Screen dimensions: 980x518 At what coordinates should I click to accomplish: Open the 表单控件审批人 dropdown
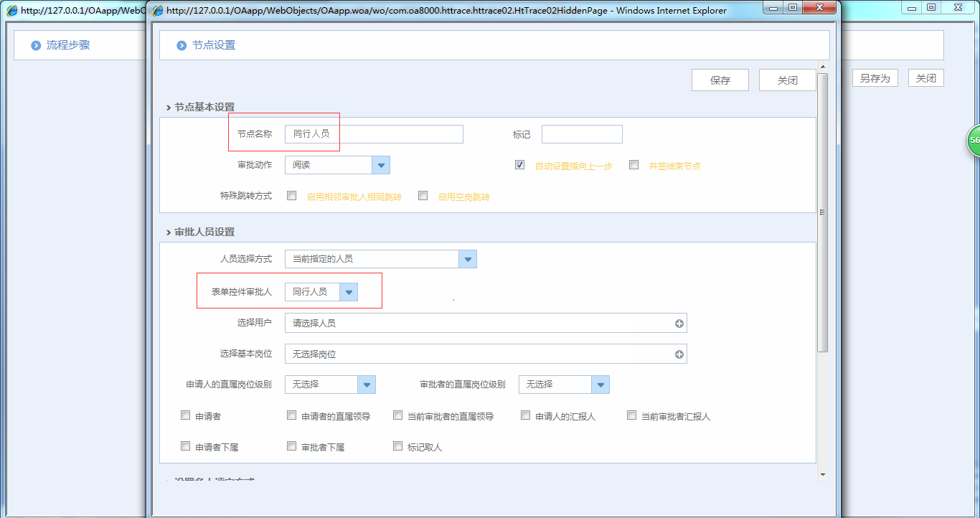pos(349,292)
